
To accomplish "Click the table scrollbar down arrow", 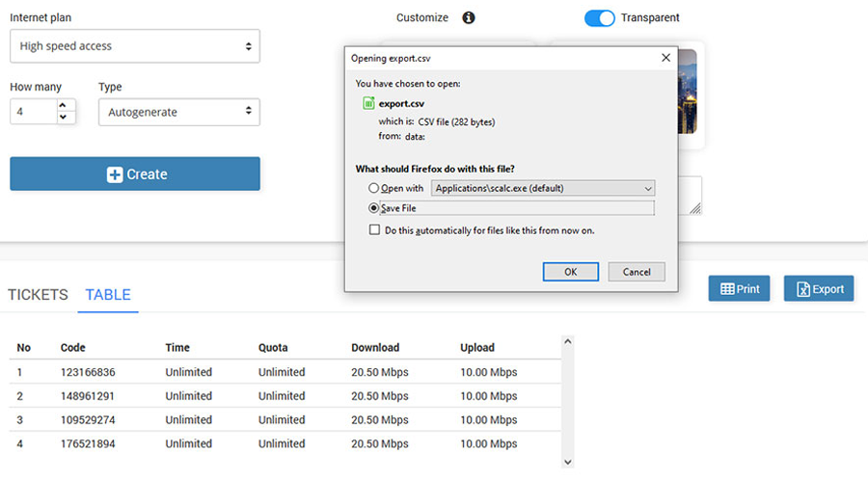I will (x=567, y=462).
